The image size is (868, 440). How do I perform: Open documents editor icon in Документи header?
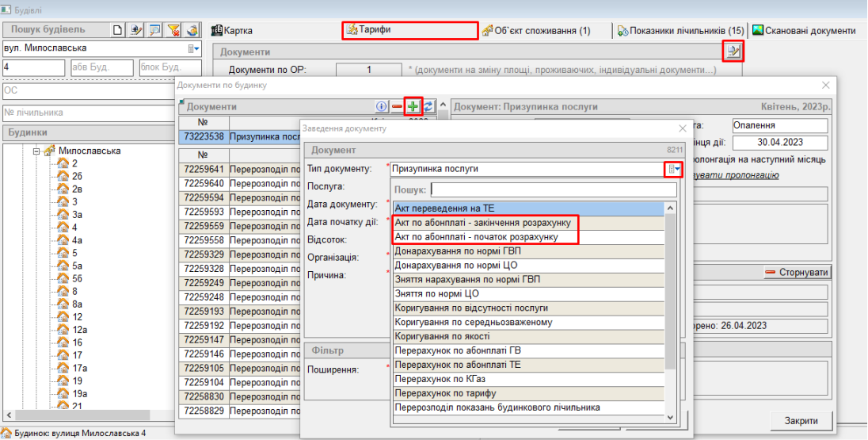click(734, 52)
